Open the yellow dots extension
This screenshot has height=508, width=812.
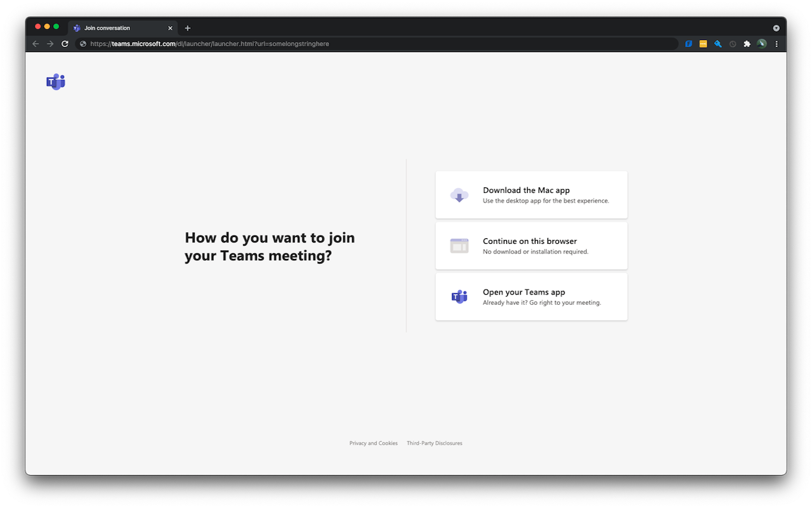click(703, 44)
